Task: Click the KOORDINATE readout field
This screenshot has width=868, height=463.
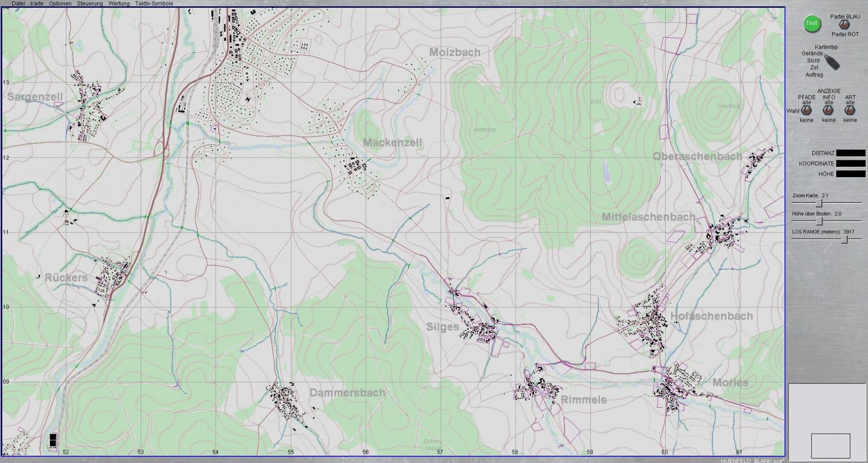Action: pyautogui.click(x=851, y=163)
